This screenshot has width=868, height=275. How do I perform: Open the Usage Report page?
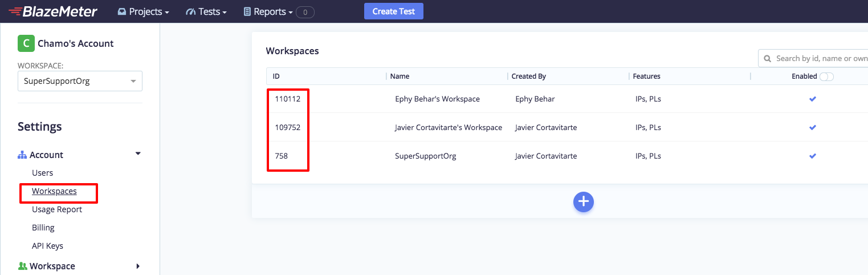(57, 209)
